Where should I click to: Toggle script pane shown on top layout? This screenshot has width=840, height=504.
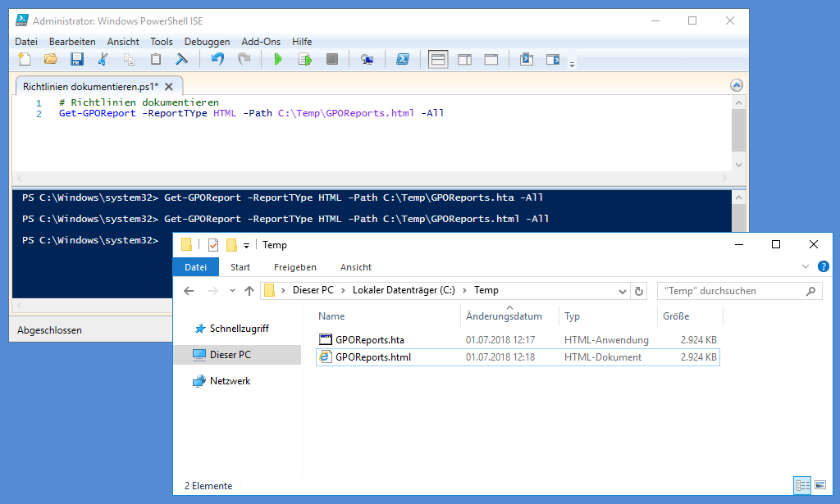tap(438, 59)
